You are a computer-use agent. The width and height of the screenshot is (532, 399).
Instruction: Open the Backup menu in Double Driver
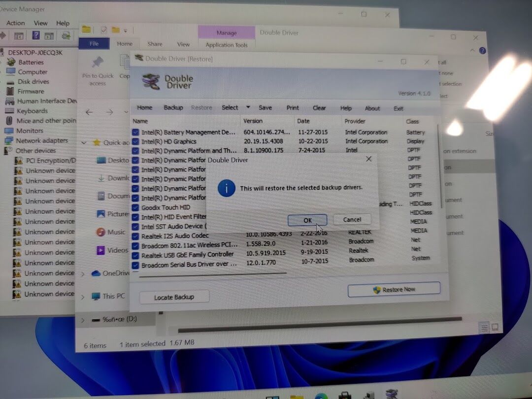pos(173,107)
